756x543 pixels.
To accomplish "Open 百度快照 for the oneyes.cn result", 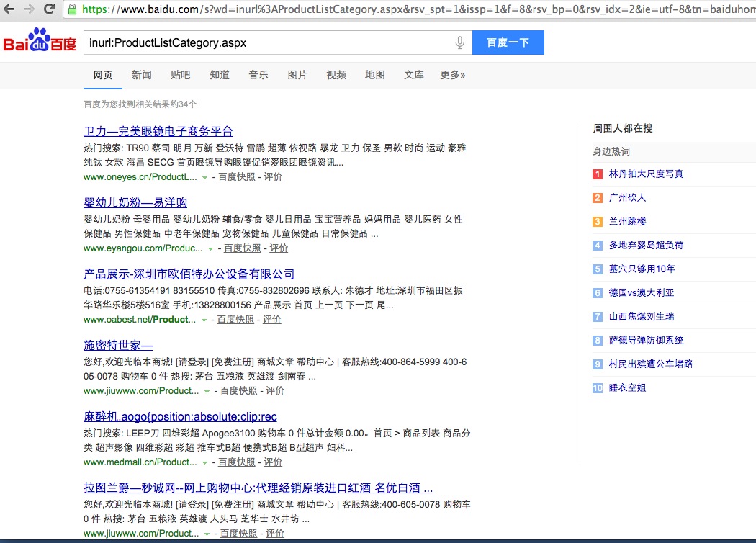I will tap(237, 177).
